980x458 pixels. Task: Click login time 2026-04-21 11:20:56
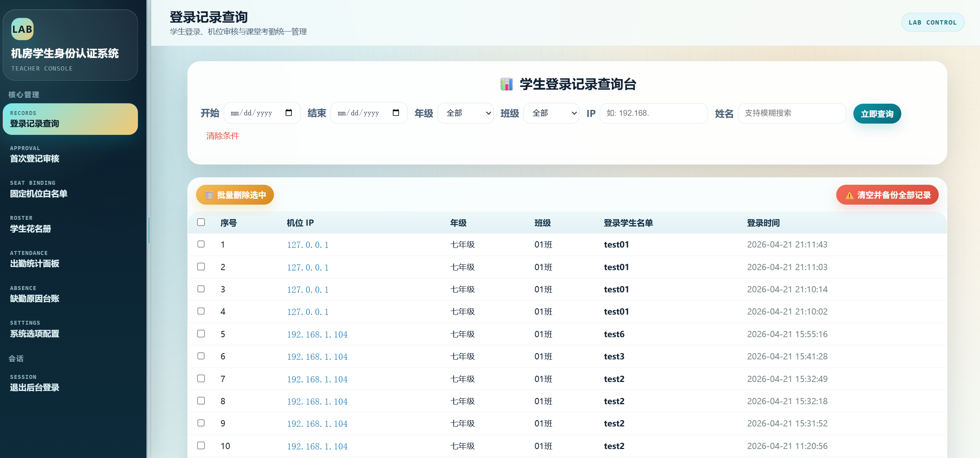click(787, 446)
